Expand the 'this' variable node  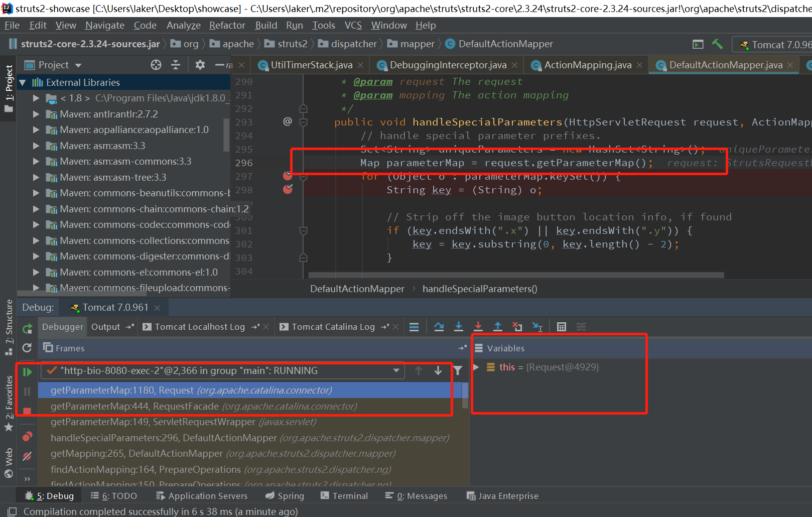click(476, 367)
